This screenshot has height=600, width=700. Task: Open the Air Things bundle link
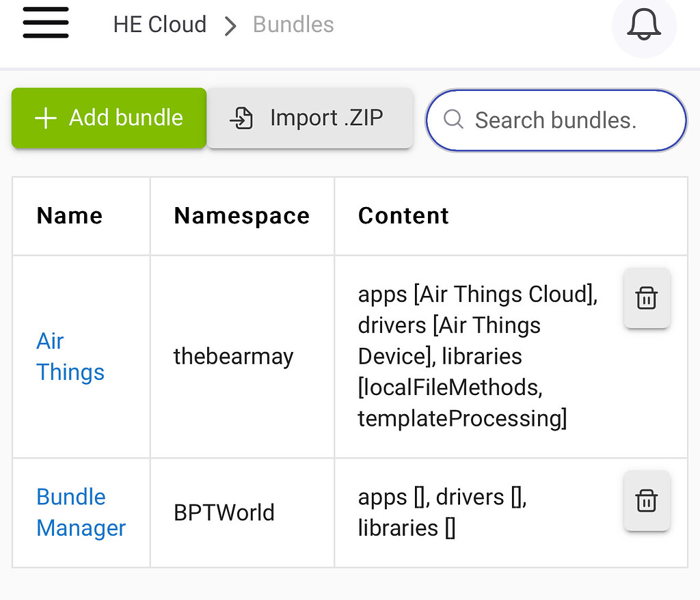coord(70,356)
